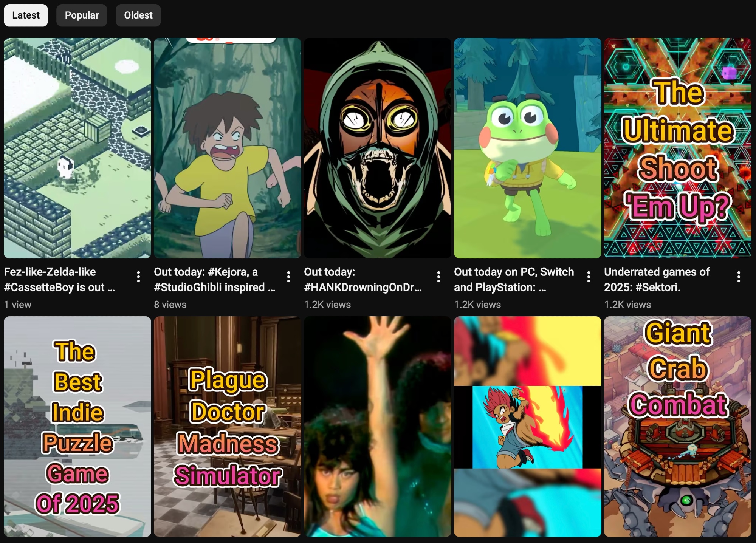Play the frog in yellow hoodie thumbnail
Screen dimensions: 756x543
pos(527,148)
